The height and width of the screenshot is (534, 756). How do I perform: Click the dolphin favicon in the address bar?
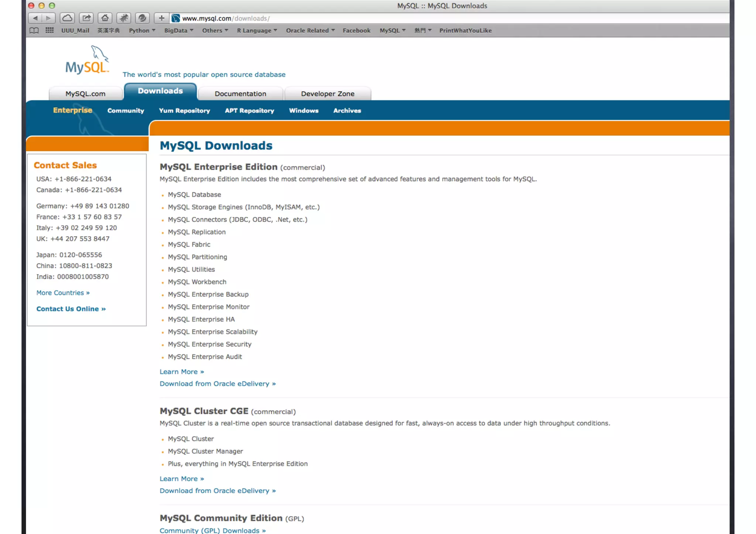click(x=176, y=18)
